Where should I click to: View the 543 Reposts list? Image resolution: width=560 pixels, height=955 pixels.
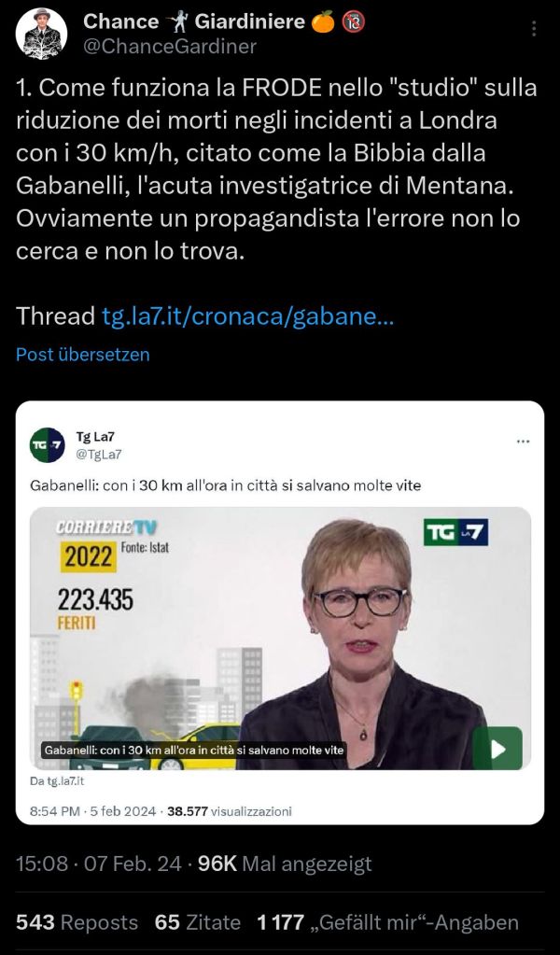[x=77, y=922]
